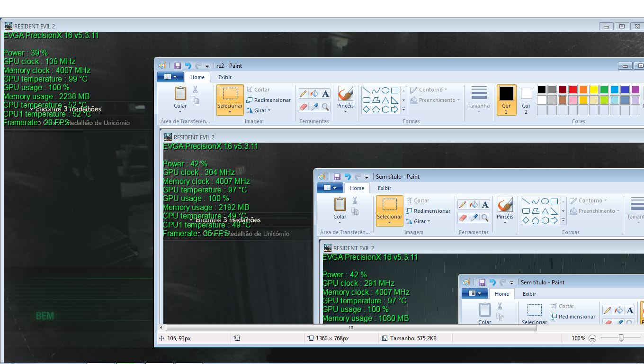The image size is (644, 364).
Task: Choose lime swatch in re2 - Paint Cores palette
Action: click(604, 100)
